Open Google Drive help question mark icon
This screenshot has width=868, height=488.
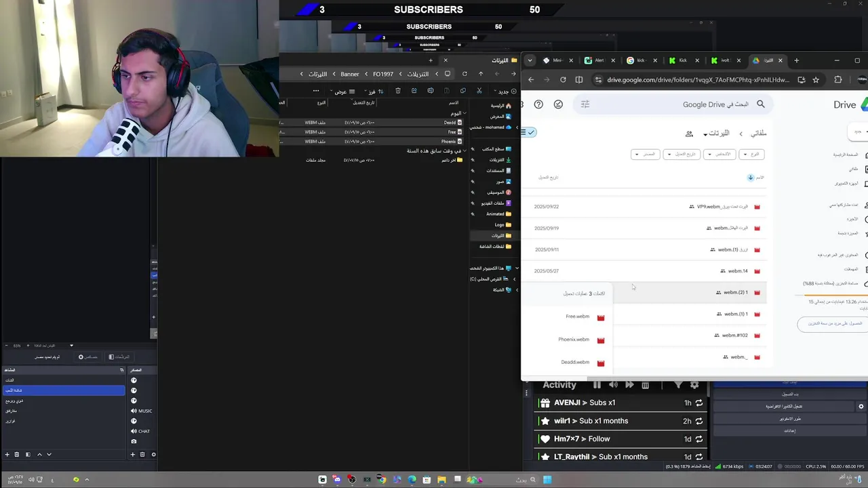click(x=538, y=104)
